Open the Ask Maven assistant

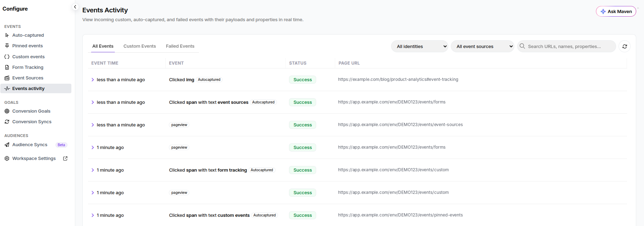[x=616, y=11]
